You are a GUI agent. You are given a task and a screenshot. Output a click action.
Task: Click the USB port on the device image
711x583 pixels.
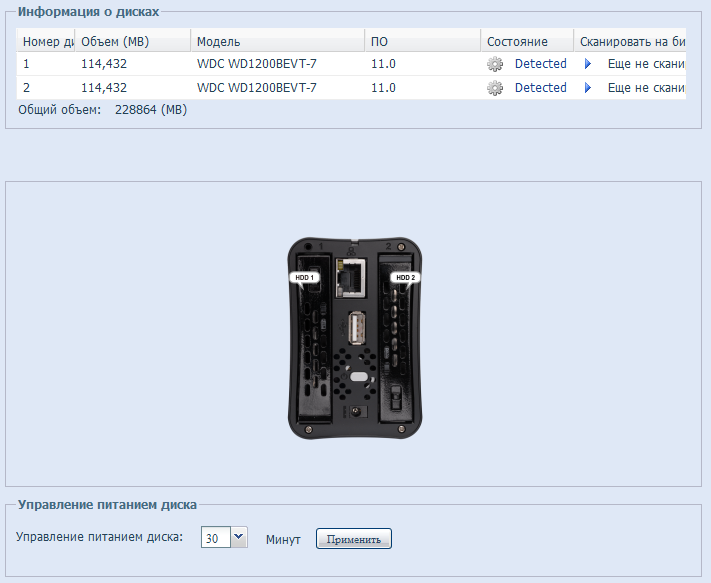(357, 328)
